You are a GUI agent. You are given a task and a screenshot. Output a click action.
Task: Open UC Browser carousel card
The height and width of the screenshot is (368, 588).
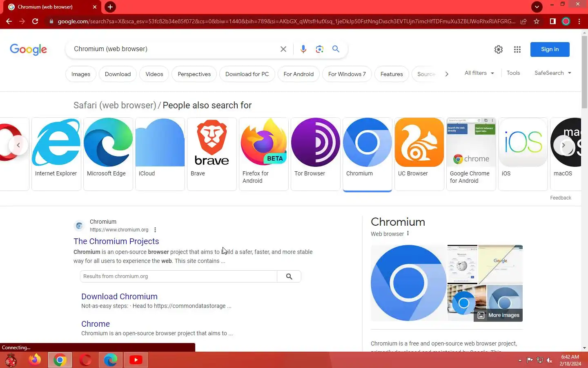419,154
